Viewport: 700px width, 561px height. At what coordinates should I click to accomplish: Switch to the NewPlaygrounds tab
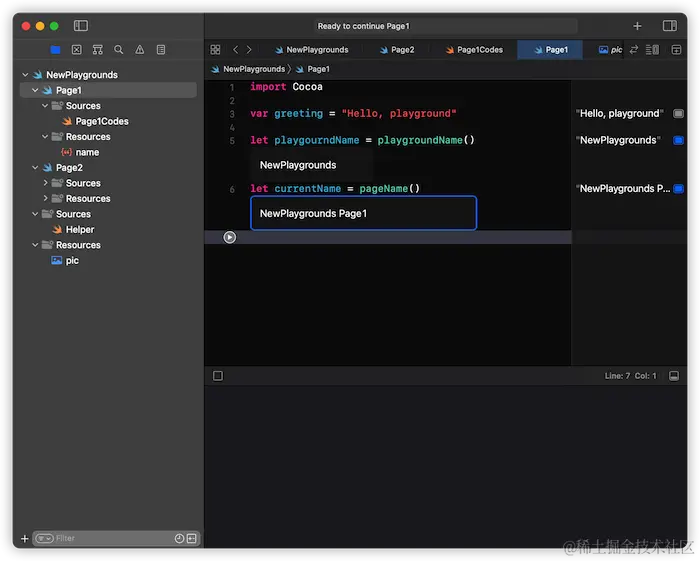tap(312, 50)
